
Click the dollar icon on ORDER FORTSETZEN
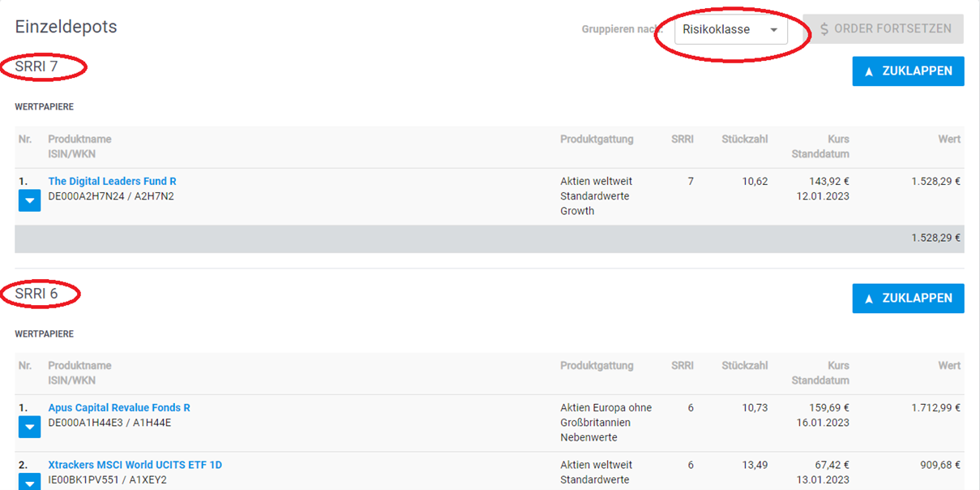824,29
